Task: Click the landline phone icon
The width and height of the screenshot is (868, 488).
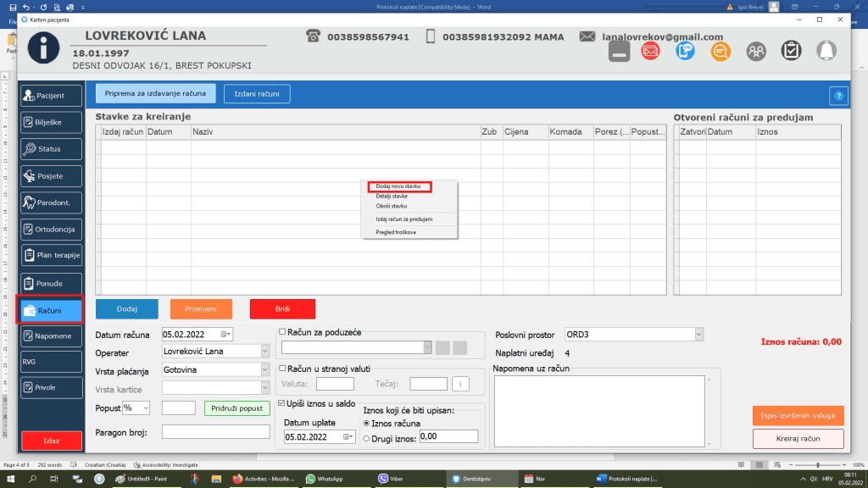Action: click(313, 36)
